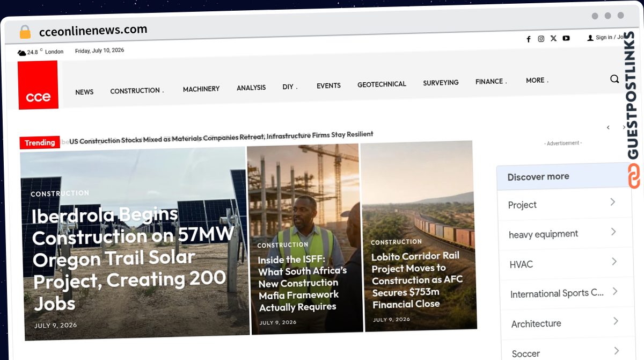Expand the Soccer chevron
Viewport: 644px width, 360px height.
(616, 350)
